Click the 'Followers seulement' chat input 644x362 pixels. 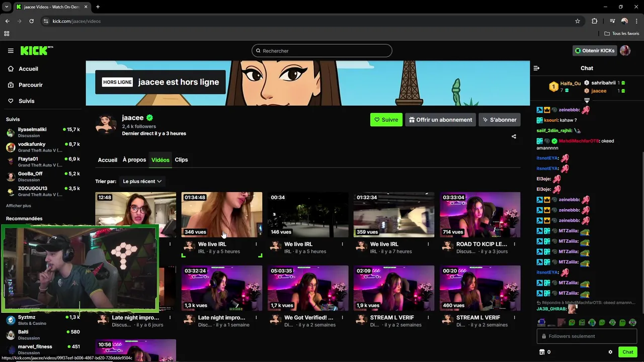(x=587, y=336)
